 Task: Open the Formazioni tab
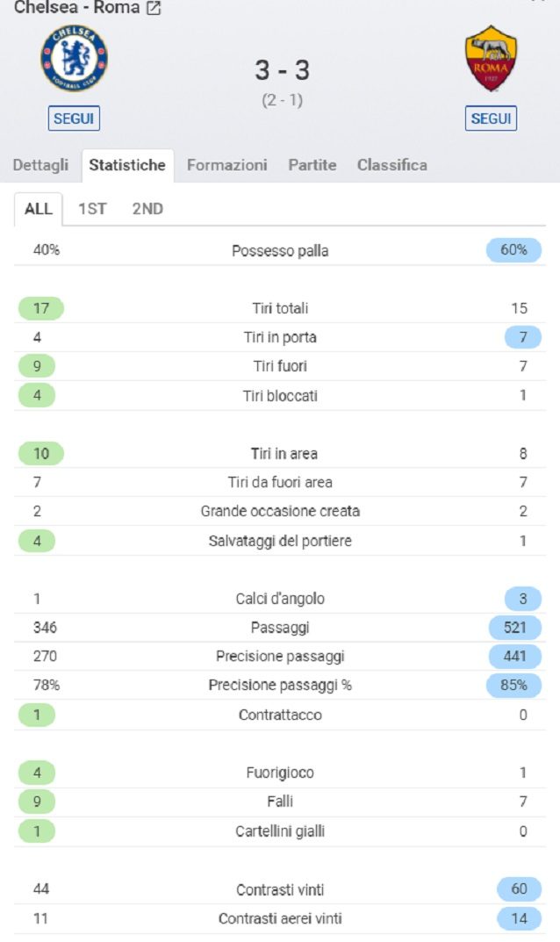227,165
